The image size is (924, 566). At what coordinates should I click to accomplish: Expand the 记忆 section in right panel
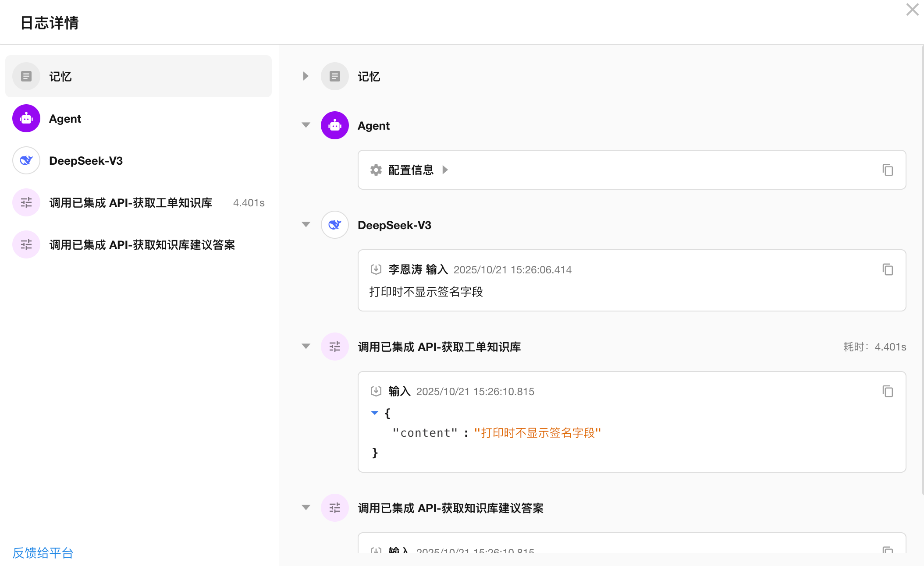306,76
